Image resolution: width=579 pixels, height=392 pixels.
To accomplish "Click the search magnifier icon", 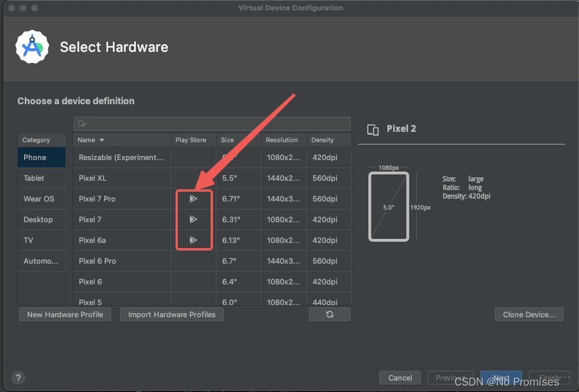I will click(x=82, y=124).
